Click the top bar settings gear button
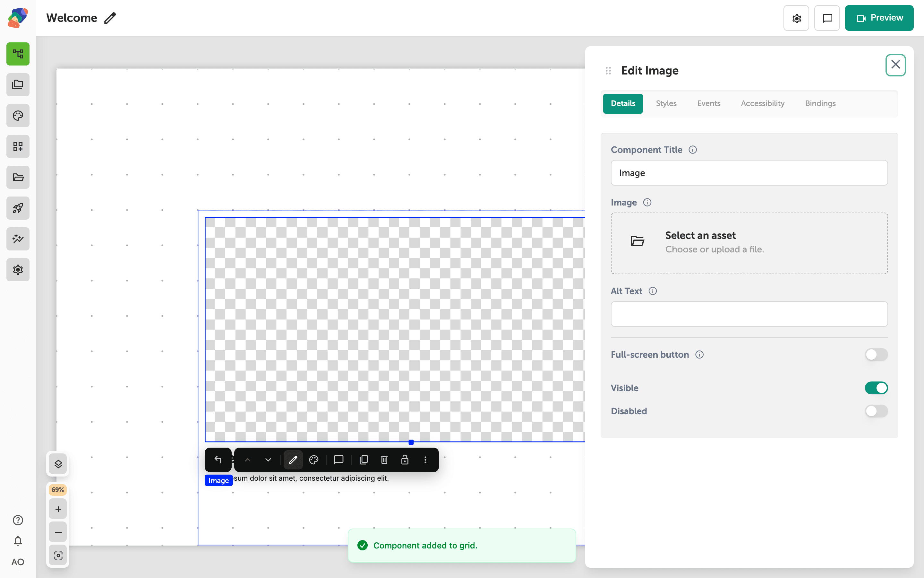Viewport: 924px width, 578px height. coord(796,18)
